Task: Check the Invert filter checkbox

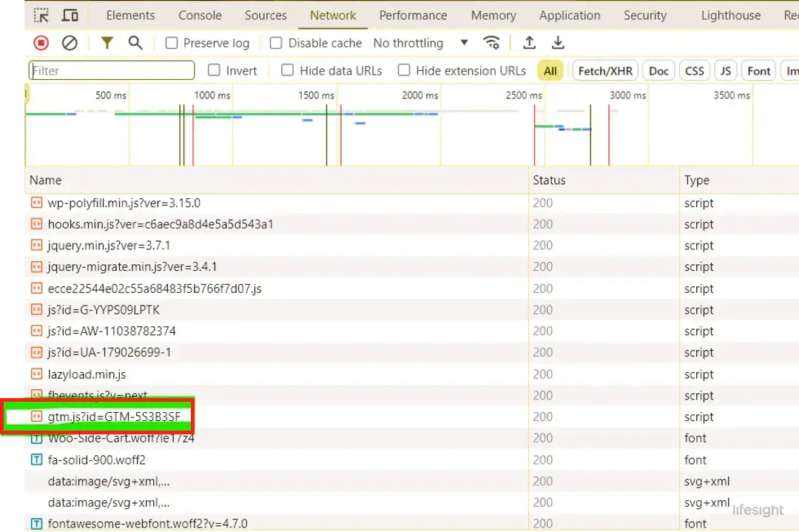Action: click(214, 70)
